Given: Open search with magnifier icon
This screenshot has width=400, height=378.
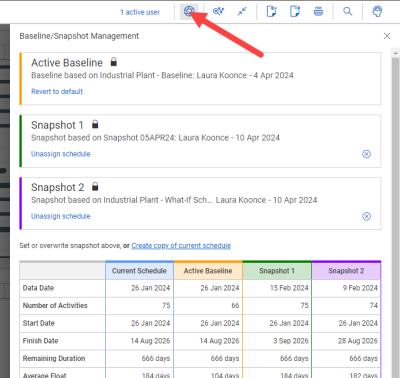Looking at the screenshot, I should [348, 12].
